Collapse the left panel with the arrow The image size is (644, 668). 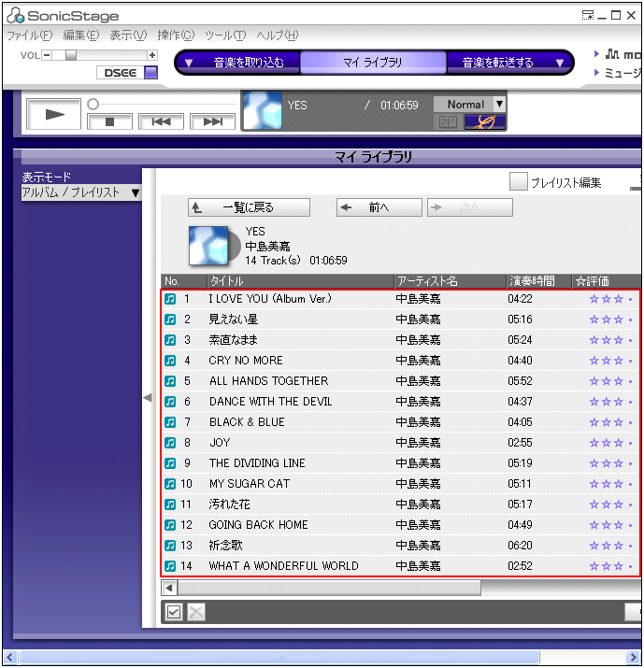coord(148,398)
